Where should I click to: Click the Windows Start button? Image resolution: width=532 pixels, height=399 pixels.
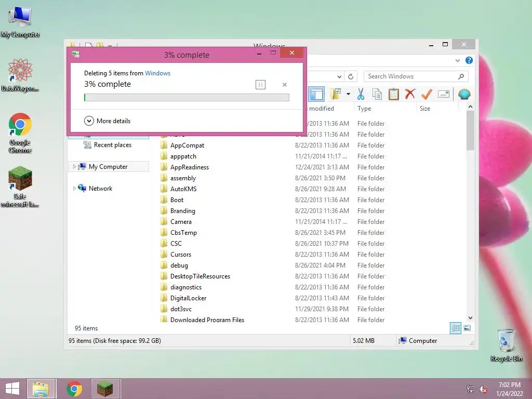coord(12,389)
